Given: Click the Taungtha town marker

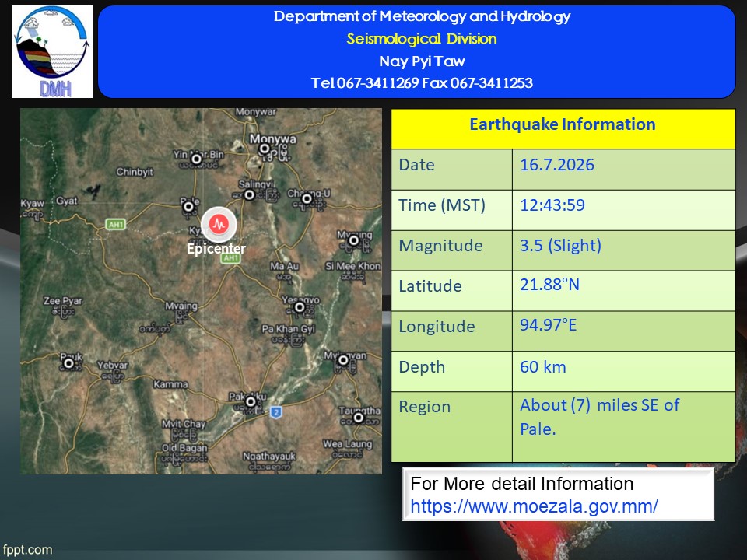Looking at the screenshot, I should [x=358, y=418].
